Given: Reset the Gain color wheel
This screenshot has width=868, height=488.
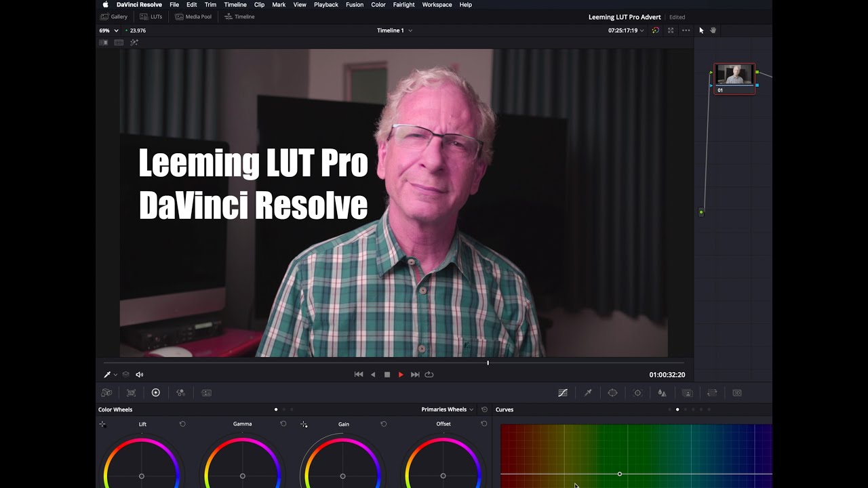Looking at the screenshot, I should pos(383,424).
